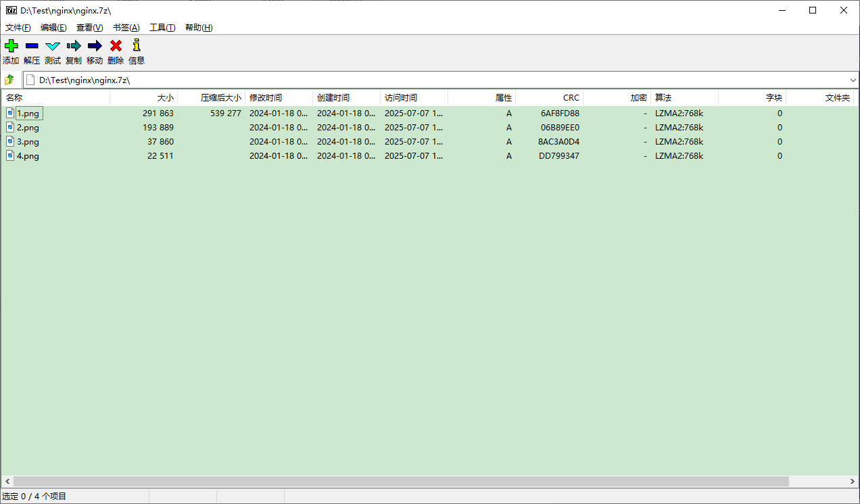Select the file name 1.png
The height and width of the screenshot is (504, 860).
coord(28,114)
